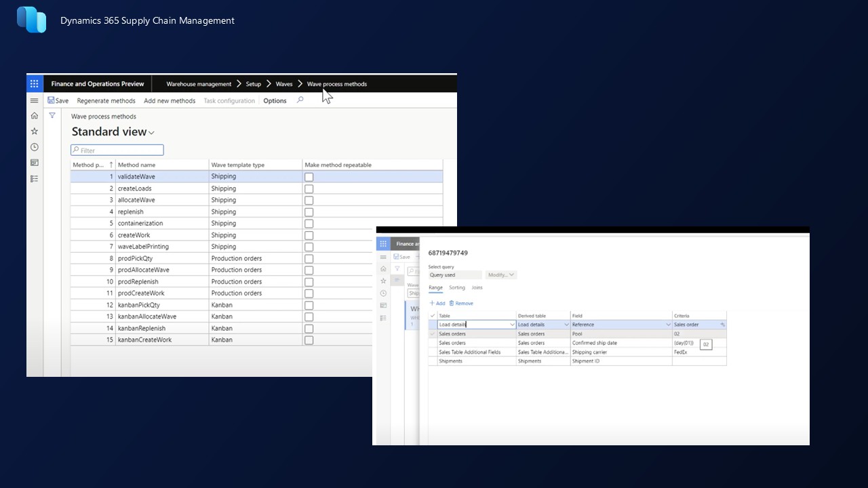Open the Options menu in action bar
The image size is (868, 488).
(275, 101)
